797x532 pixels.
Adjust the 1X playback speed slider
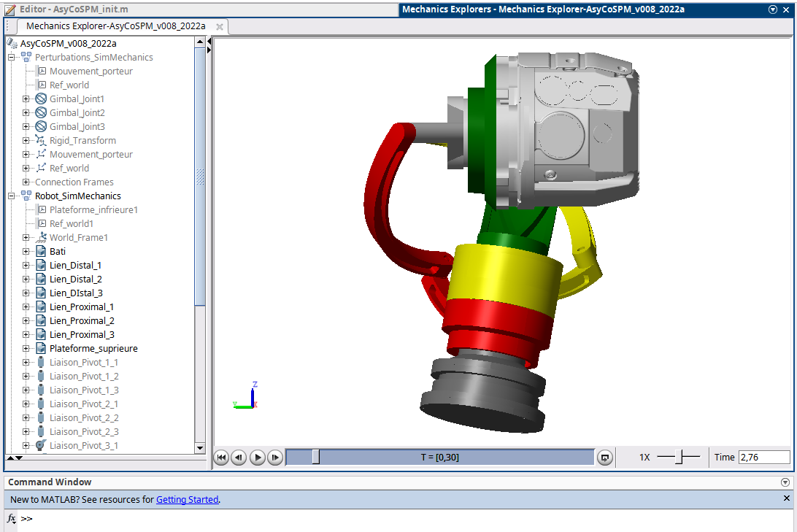(x=679, y=458)
